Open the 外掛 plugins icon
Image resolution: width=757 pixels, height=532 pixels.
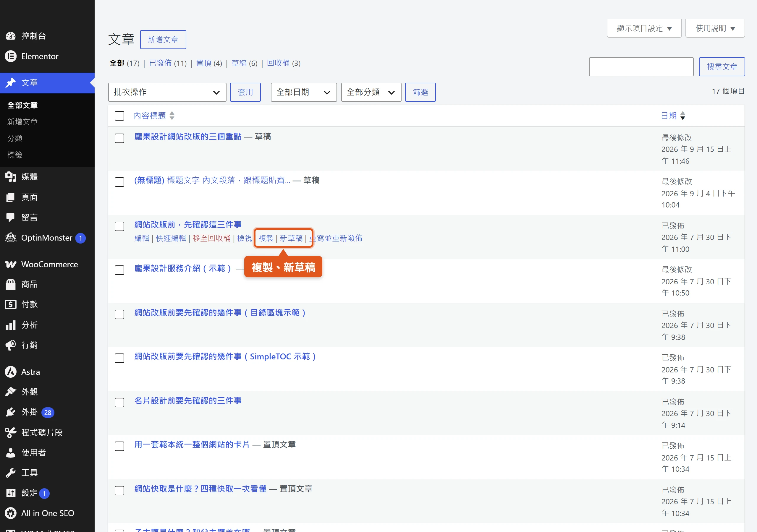pos(11,412)
